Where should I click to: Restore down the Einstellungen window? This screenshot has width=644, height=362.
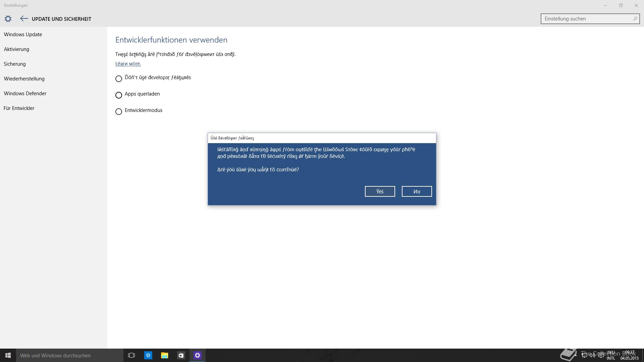[x=621, y=5]
